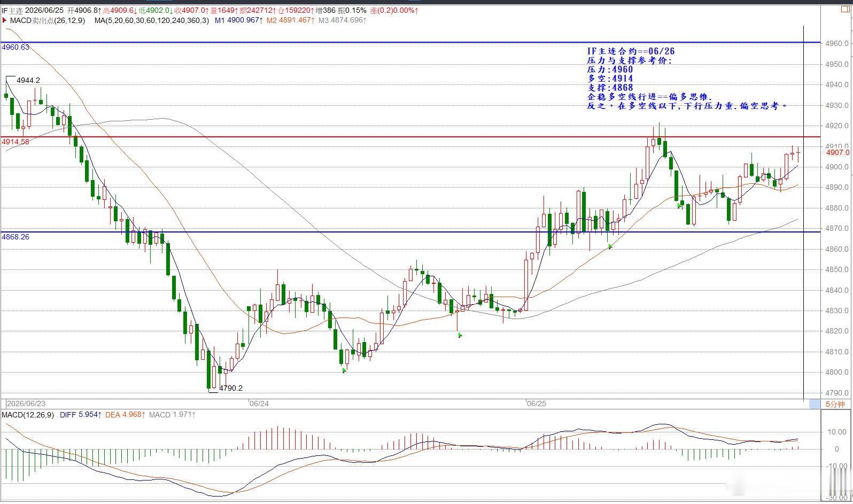This screenshot has width=853, height=504.
Task: Click the 'MACD 1.971' value
Action: pyautogui.click(x=172, y=415)
